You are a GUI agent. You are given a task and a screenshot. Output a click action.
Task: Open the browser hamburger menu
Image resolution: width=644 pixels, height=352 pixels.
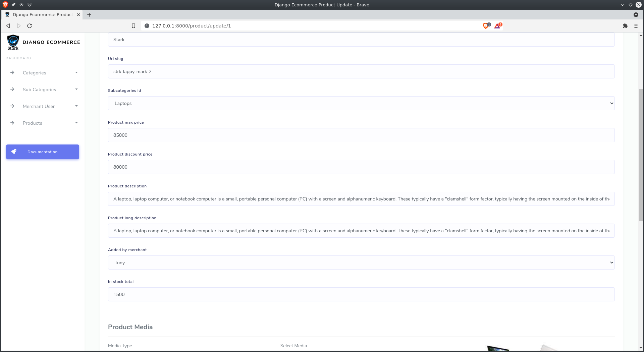pyautogui.click(x=636, y=25)
